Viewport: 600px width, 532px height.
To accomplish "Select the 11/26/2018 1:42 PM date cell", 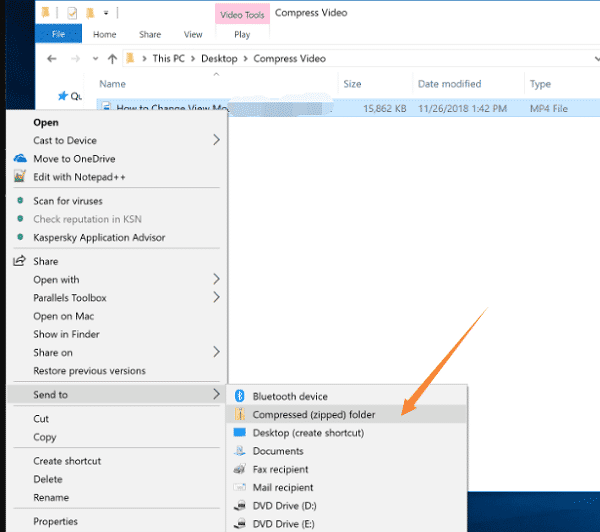I will [x=462, y=109].
